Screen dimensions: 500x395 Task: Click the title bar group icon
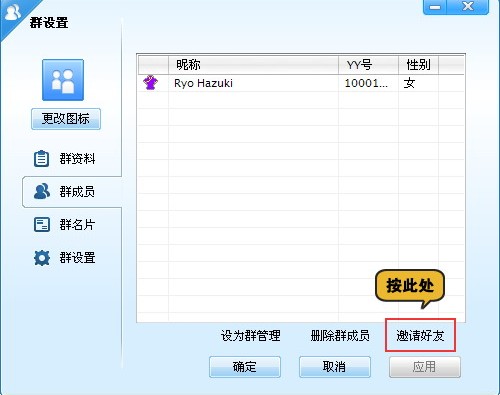point(13,12)
